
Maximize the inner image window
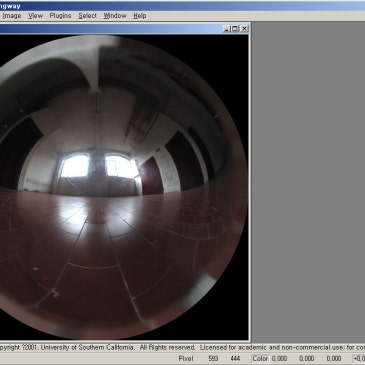(235, 29)
